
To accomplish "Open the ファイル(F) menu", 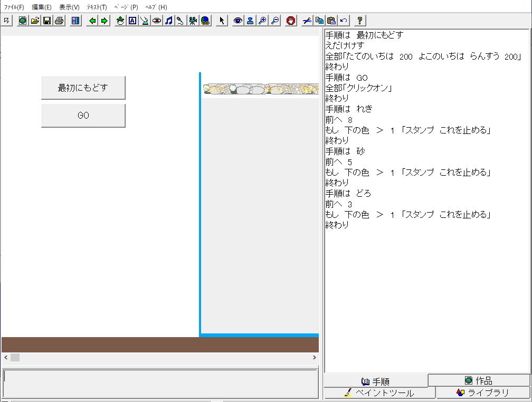I will point(14,7).
